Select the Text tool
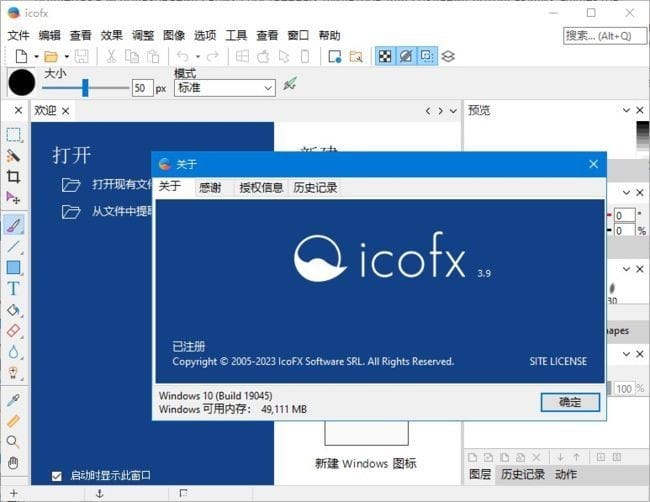Image resolution: width=650 pixels, height=502 pixels. [x=13, y=289]
